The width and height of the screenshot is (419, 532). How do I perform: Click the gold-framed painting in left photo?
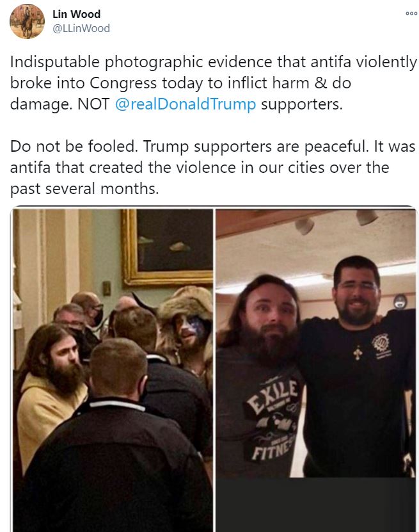167,247
